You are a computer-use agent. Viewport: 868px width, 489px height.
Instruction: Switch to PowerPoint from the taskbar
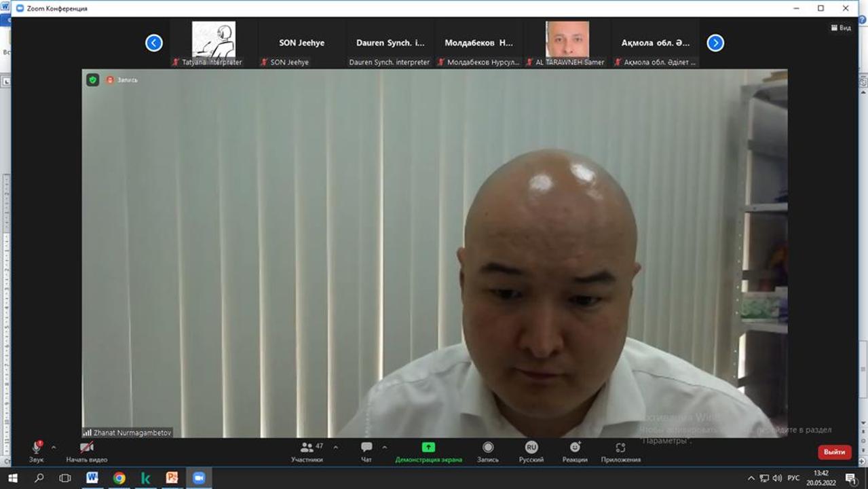point(172,478)
